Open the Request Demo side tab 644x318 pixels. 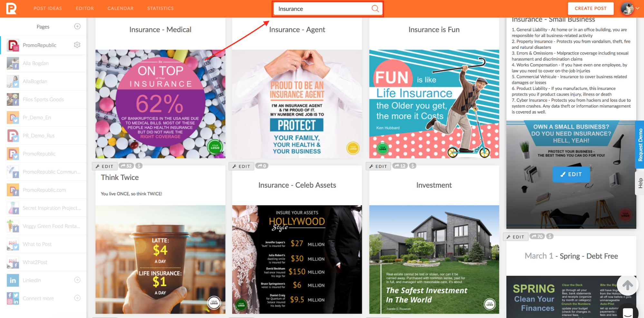(x=640, y=145)
